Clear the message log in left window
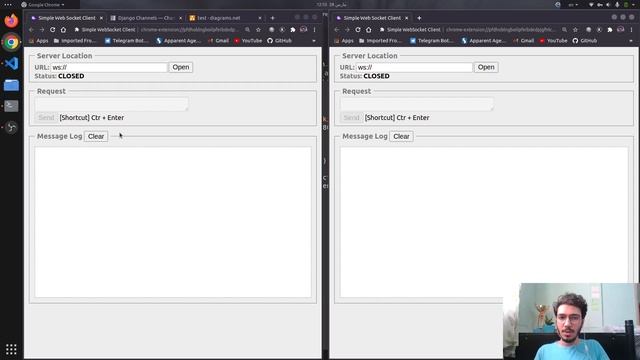640x360 pixels. coord(96,136)
